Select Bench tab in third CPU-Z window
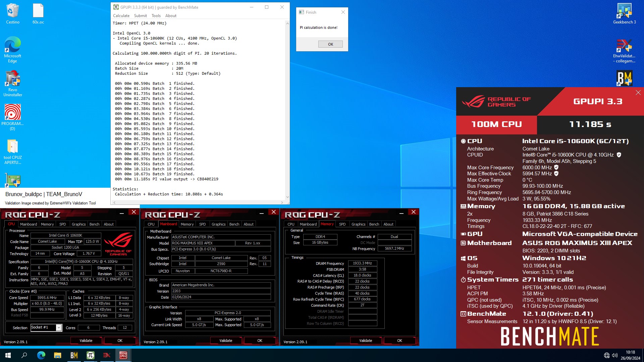The image size is (644, 362). click(374, 224)
